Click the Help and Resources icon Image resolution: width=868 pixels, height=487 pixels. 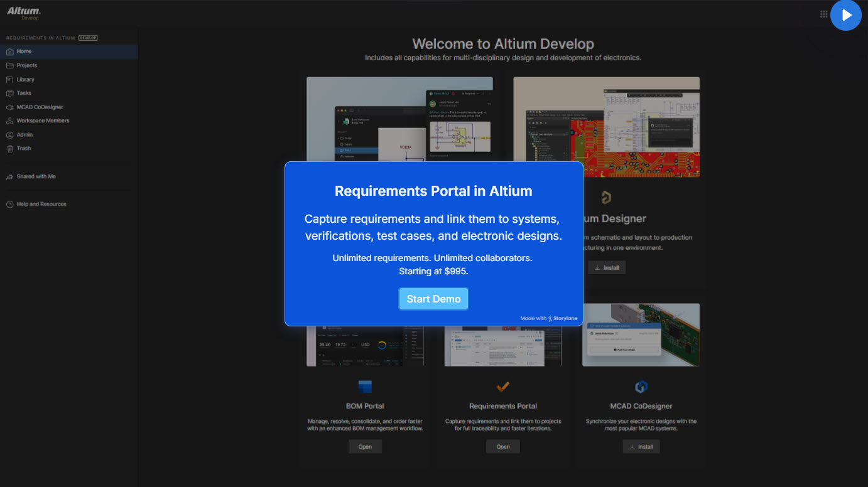(10, 205)
